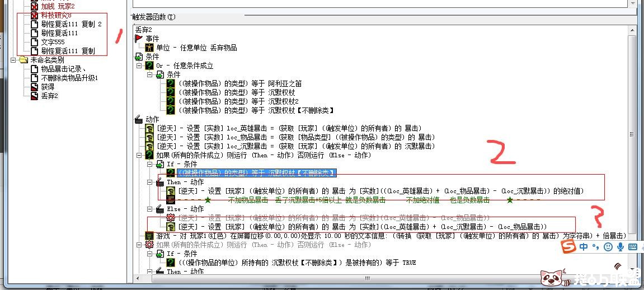Click the red gear icon of the disabled 如果 block

click(x=149, y=245)
